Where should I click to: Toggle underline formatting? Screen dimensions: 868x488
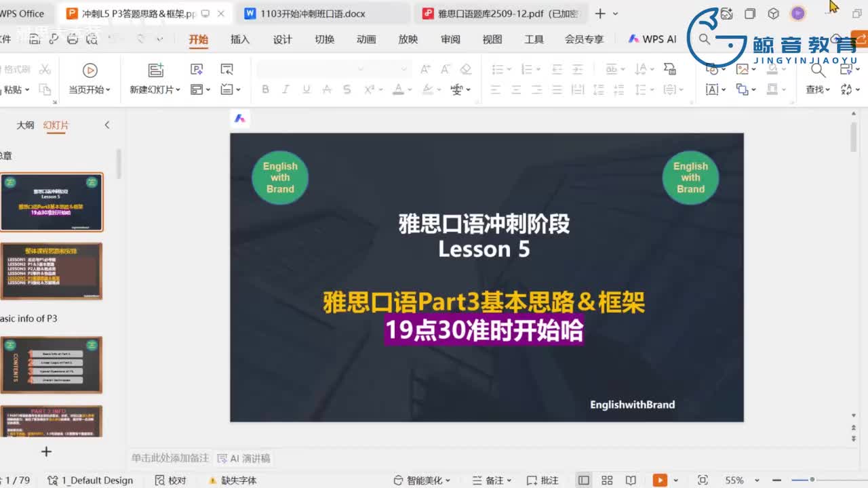(x=306, y=89)
